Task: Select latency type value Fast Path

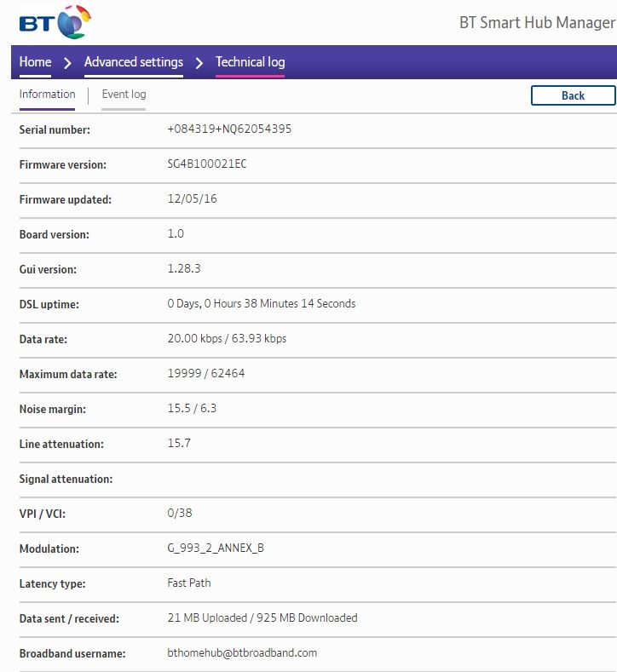Action: [x=189, y=583]
